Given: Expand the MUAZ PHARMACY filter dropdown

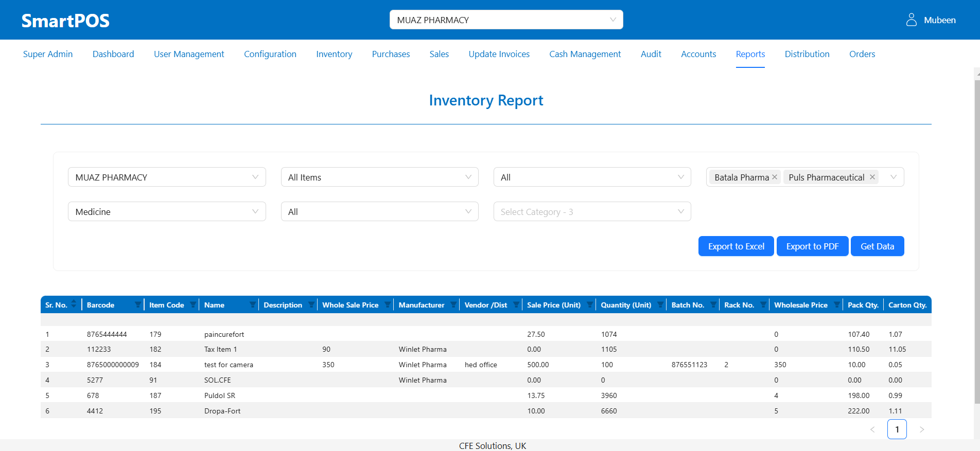Looking at the screenshot, I should point(167,177).
